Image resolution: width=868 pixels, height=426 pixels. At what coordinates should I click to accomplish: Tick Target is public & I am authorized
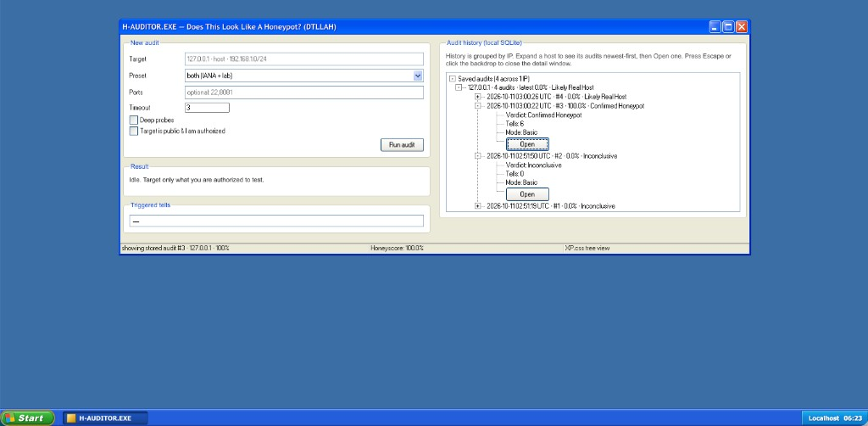click(x=133, y=132)
